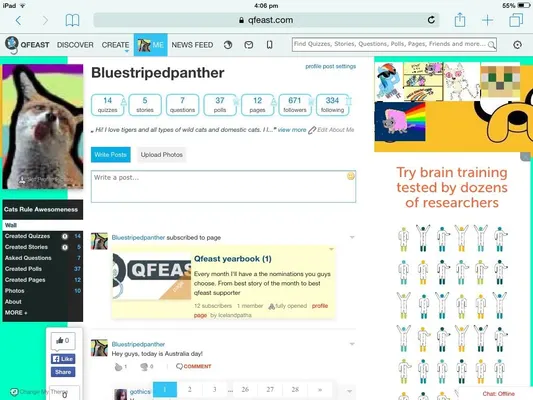Open the 14 quizzes stat box
The image size is (533, 400).
tap(107, 105)
